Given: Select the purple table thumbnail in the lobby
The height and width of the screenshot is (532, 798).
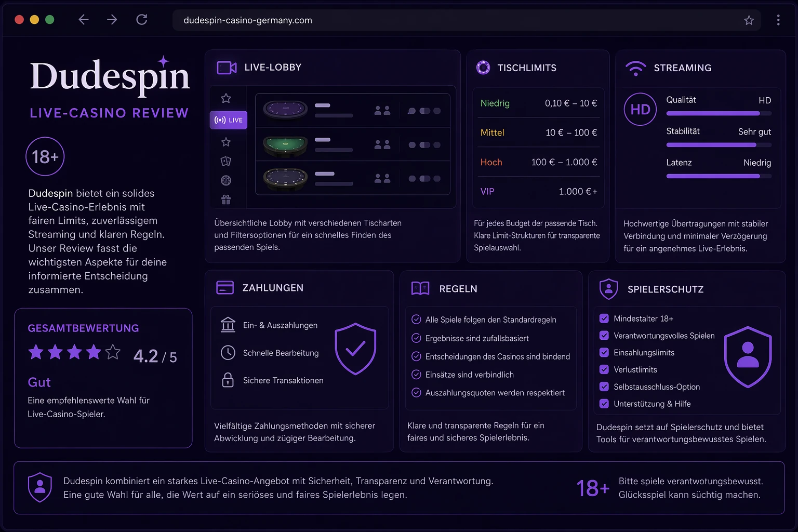Looking at the screenshot, I should 285,110.
